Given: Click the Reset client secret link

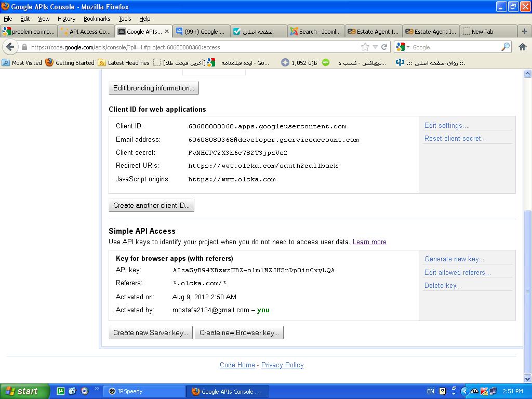Looking at the screenshot, I should [455, 138].
